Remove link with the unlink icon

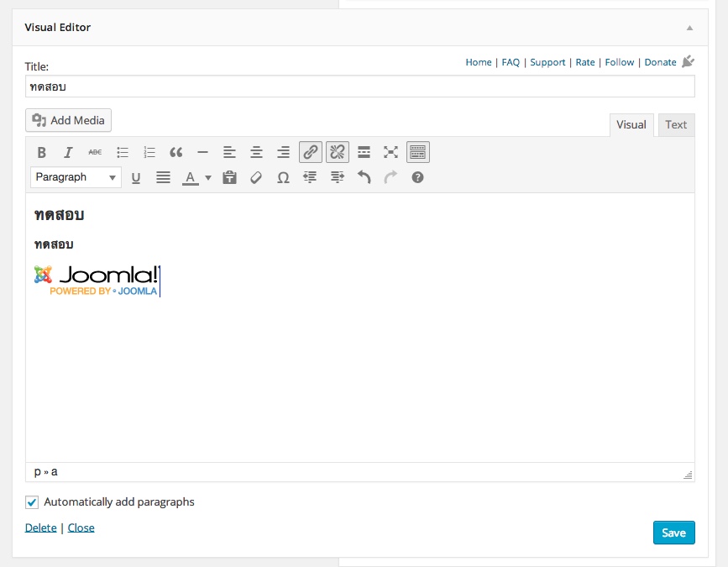(x=338, y=152)
